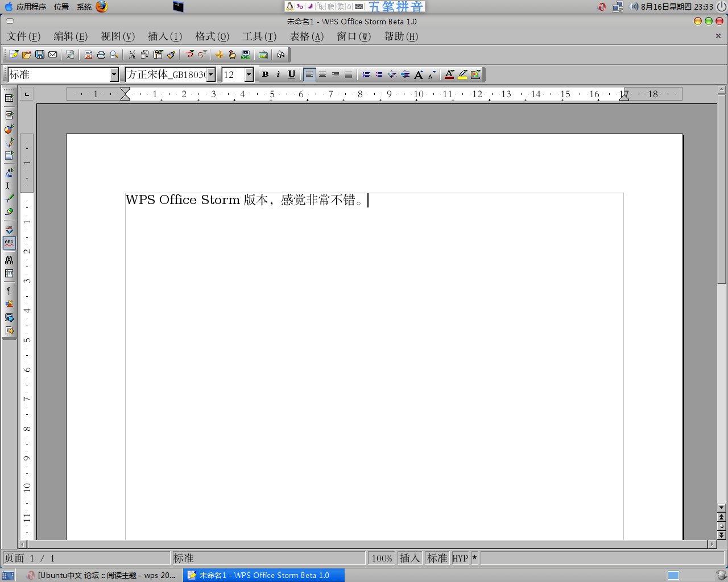Click the gallery picture icon in the toolbar

[263, 55]
